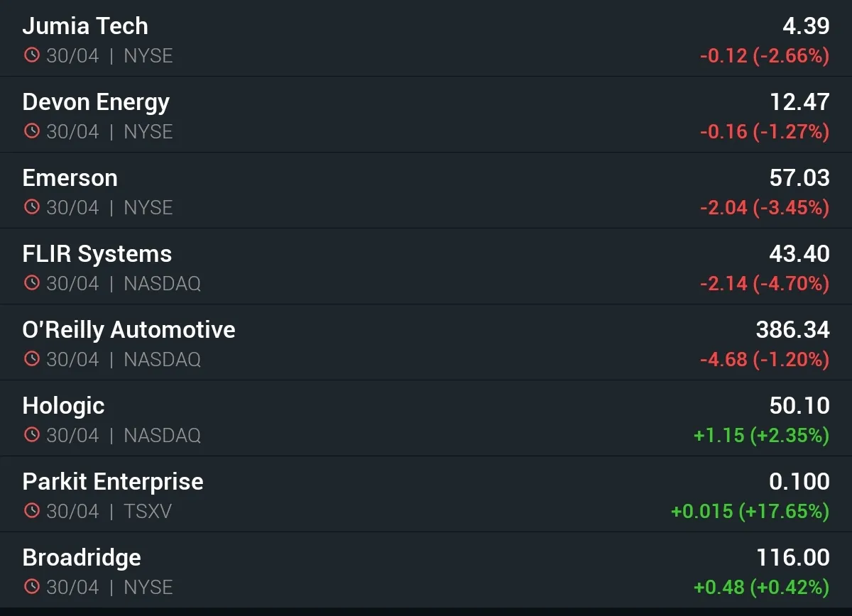Open the Devon Energy stock entry
This screenshot has height=616, width=852.
point(426,114)
